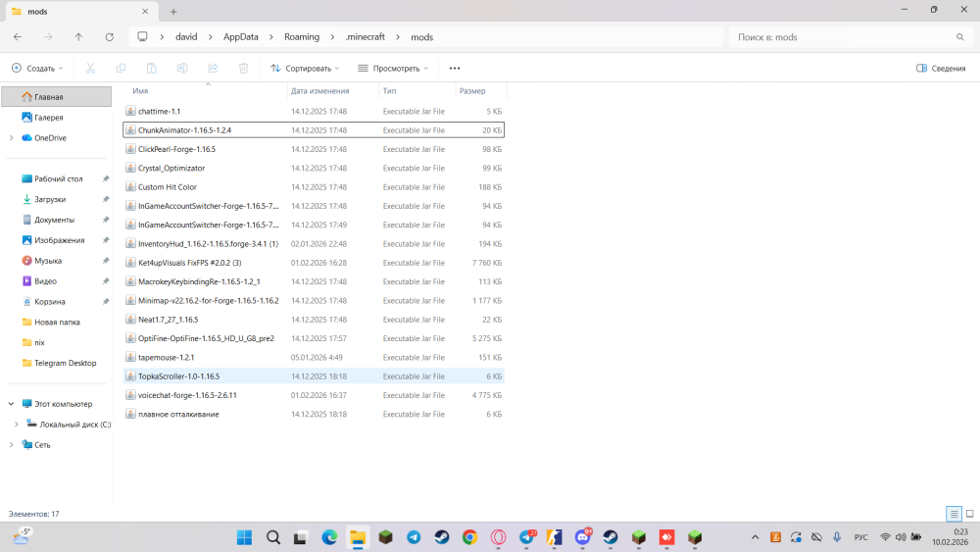Viewport: 980px width, 552px height.
Task: Switch to large thumbnails view icon
Action: click(970, 514)
